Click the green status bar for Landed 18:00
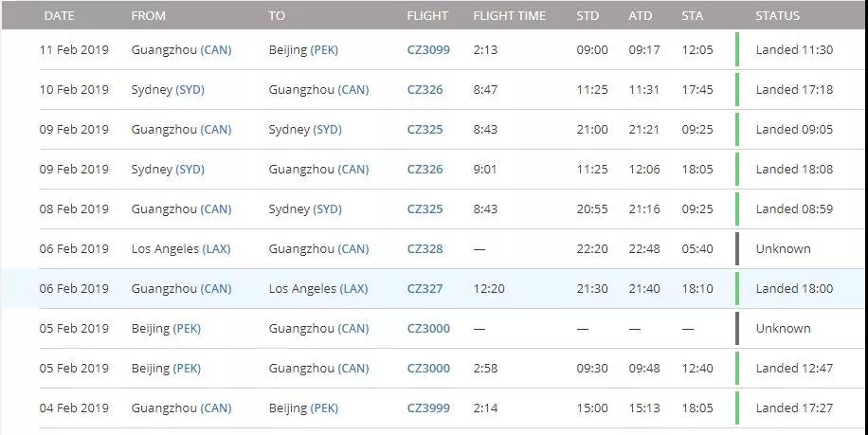 click(x=737, y=289)
